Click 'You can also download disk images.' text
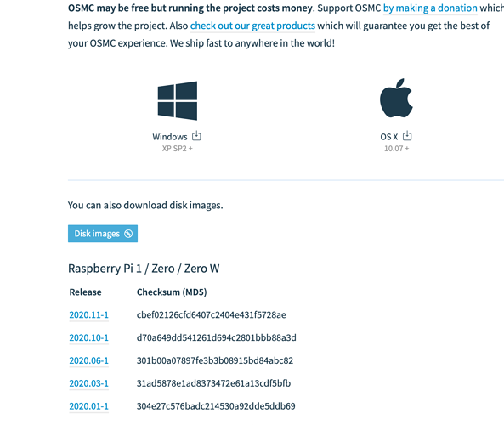 tap(145, 206)
